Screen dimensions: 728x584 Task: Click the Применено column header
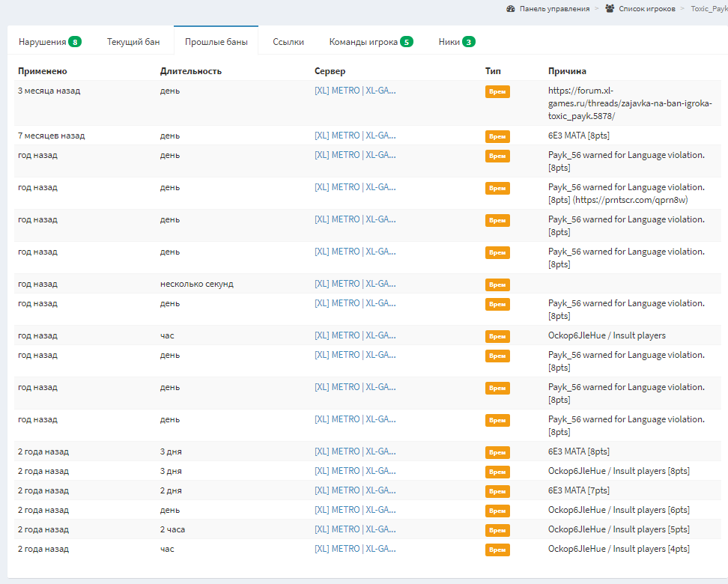pos(43,71)
